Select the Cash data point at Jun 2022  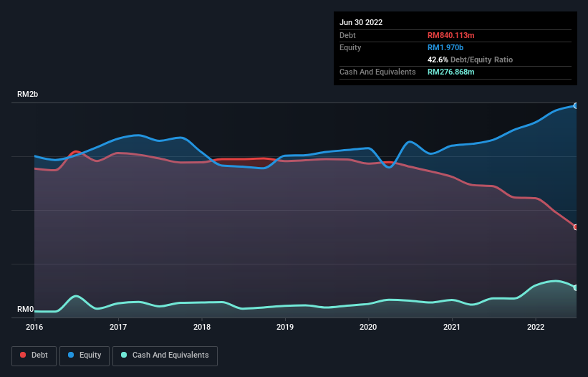(x=576, y=287)
